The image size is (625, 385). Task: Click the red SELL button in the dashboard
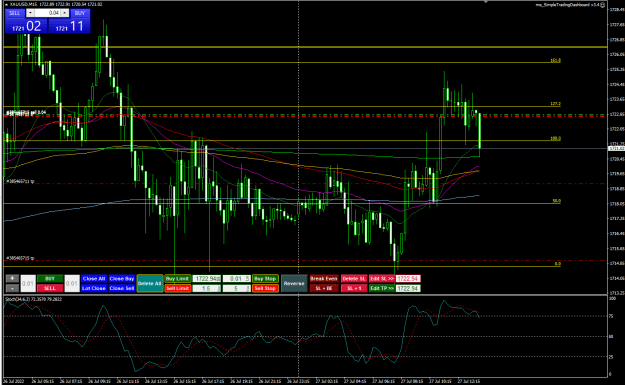pos(50,288)
